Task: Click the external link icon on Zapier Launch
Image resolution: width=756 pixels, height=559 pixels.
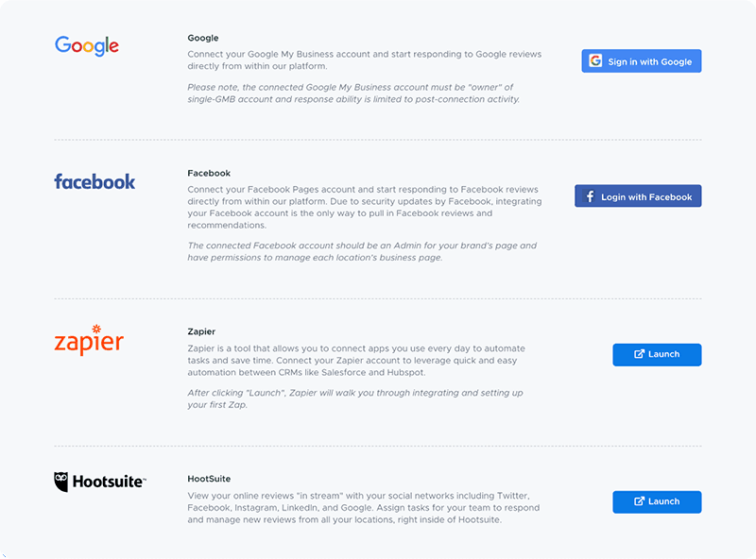Action: point(639,354)
